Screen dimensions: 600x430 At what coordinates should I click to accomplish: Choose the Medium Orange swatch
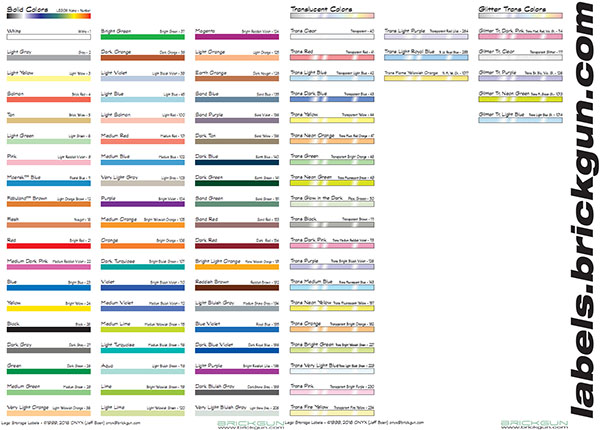pyautogui.click(x=143, y=225)
